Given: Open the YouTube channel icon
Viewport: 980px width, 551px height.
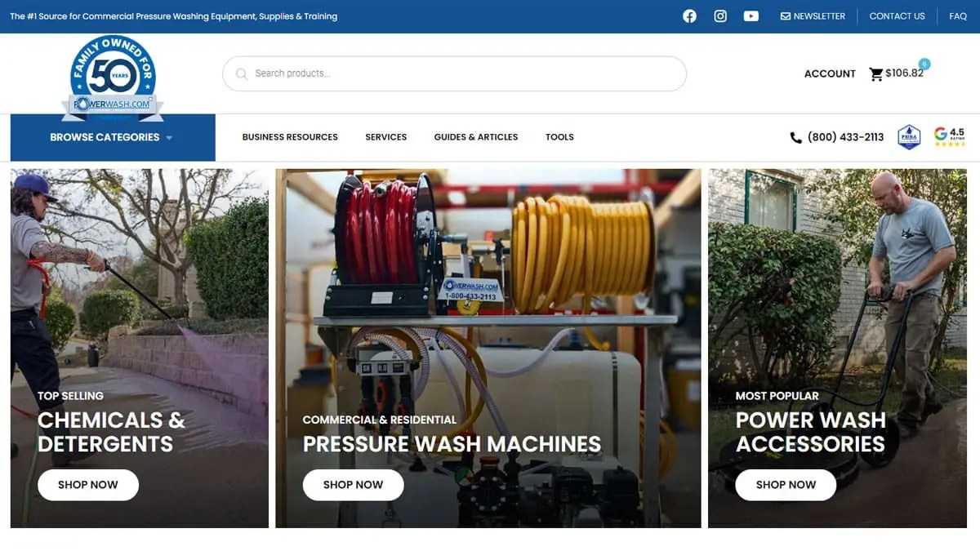Looking at the screenshot, I should [x=751, y=16].
